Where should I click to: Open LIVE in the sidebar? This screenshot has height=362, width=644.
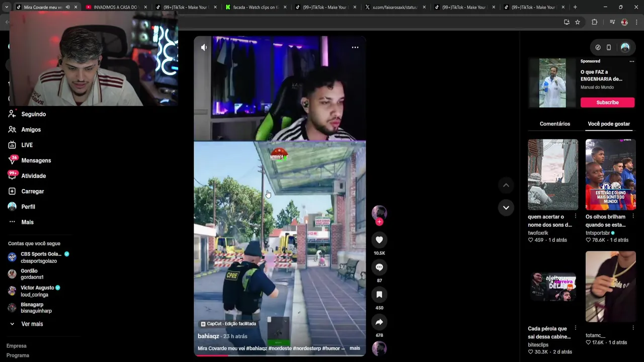27,145
